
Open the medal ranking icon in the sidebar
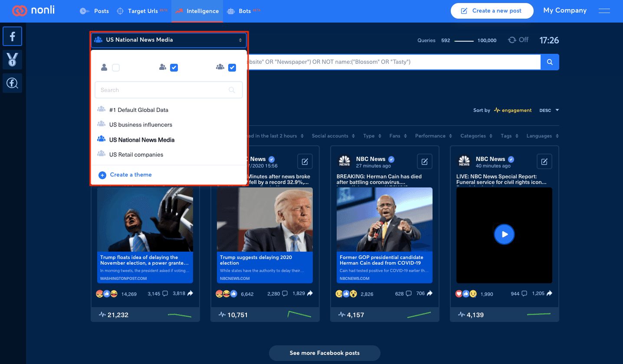point(12,59)
